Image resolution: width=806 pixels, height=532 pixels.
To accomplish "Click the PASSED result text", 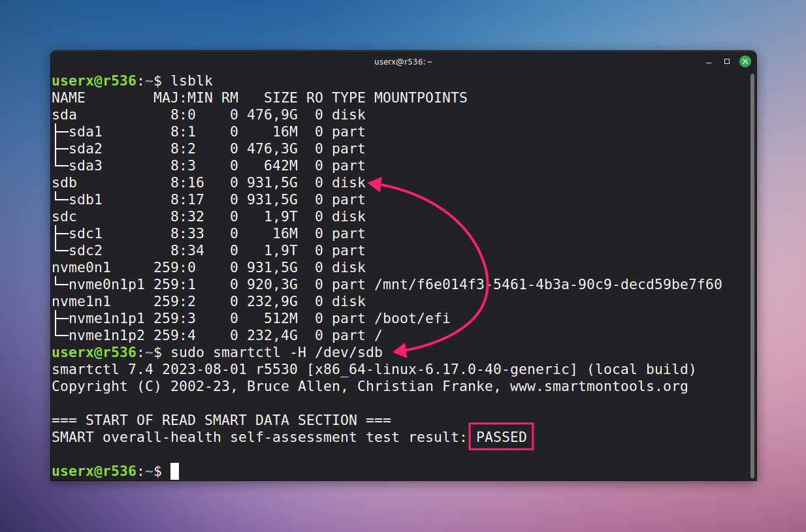I will 502,437.
